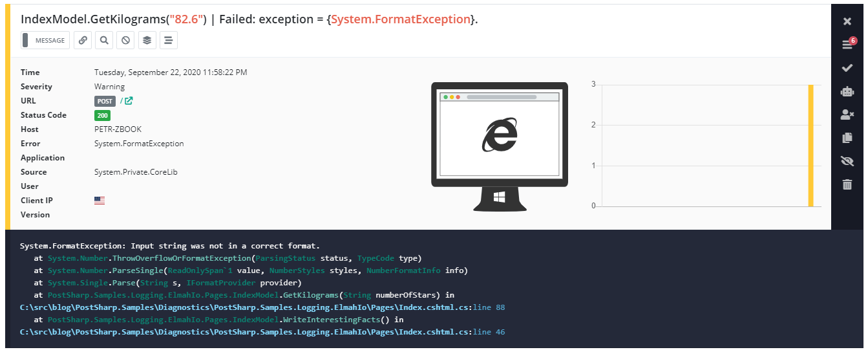Viewport: 868px width, 352px height.
Task: Click 'line 88' in the stack trace
Action: pyautogui.click(x=489, y=307)
